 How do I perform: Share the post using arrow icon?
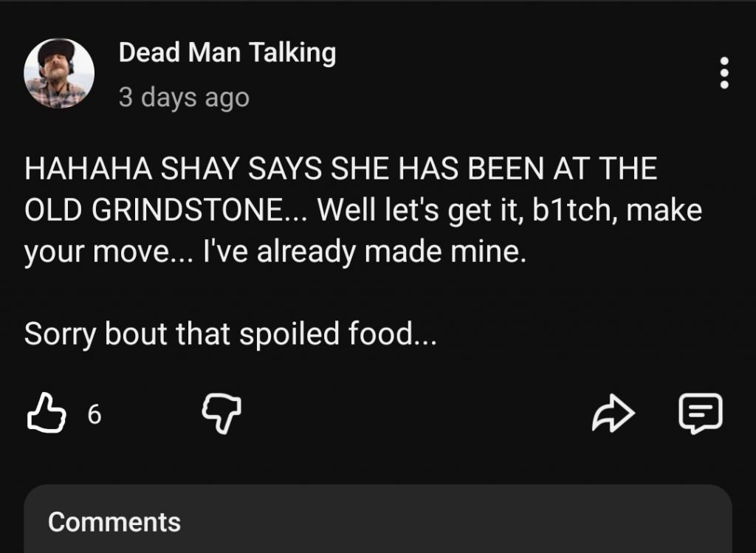614,414
